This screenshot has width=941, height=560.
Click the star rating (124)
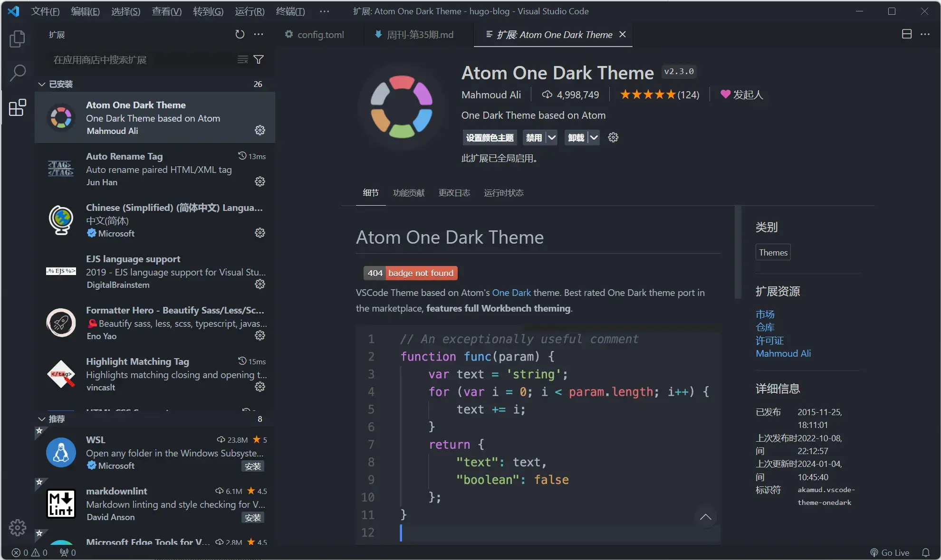[x=660, y=95]
